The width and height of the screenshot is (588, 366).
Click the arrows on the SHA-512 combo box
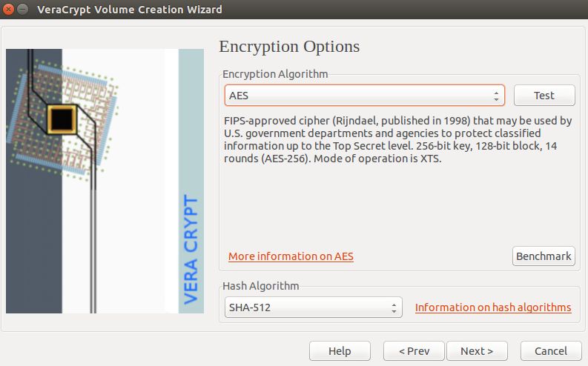pyautogui.click(x=394, y=308)
